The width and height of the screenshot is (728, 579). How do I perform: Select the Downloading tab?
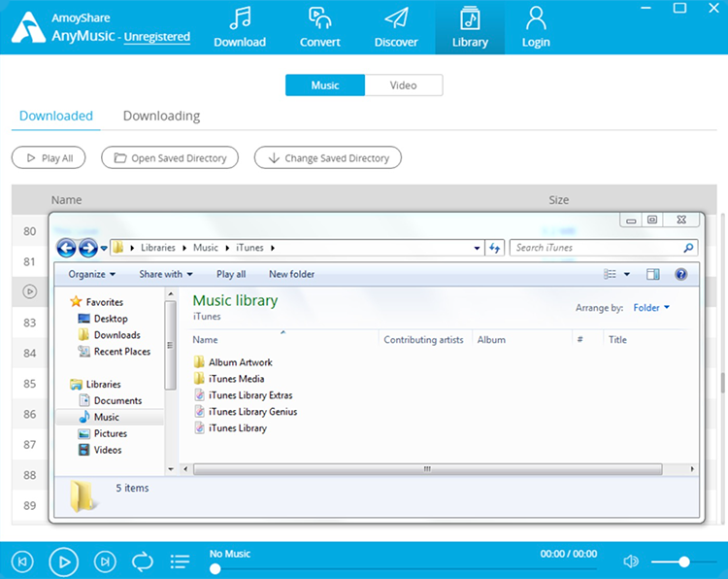(161, 116)
